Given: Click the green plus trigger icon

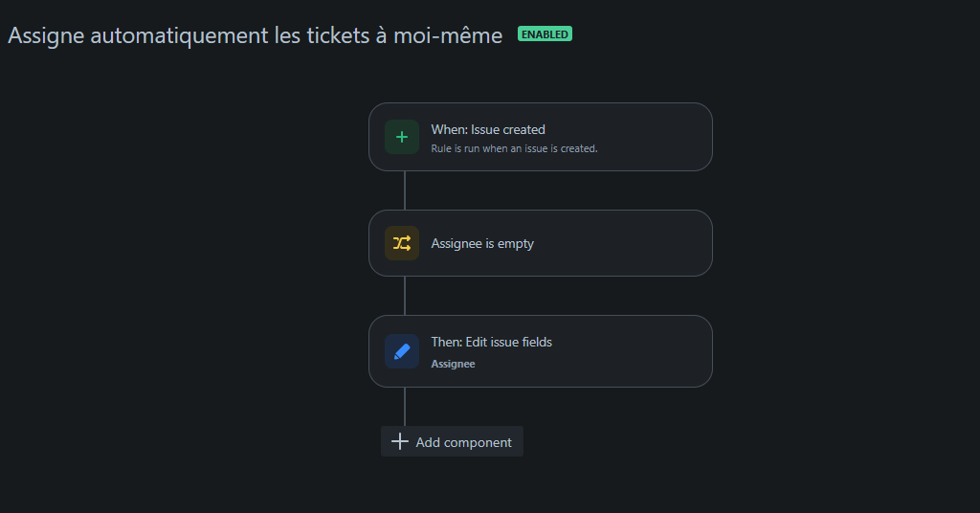Looking at the screenshot, I should coord(402,137).
